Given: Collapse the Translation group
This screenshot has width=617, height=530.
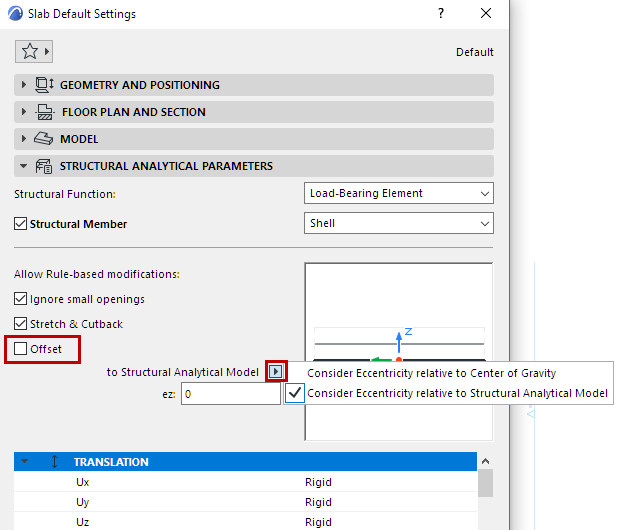Looking at the screenshot, I should (x=24, y=461).
